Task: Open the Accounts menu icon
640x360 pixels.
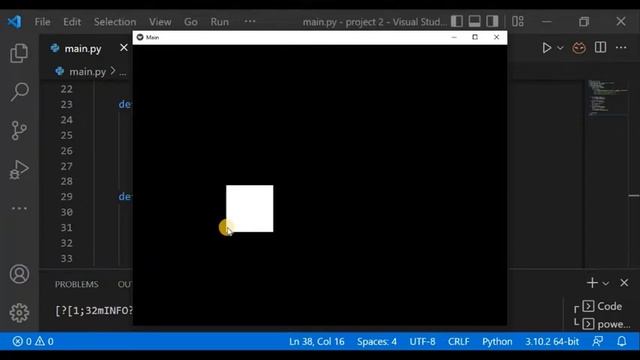Action: tap(19, 274)
